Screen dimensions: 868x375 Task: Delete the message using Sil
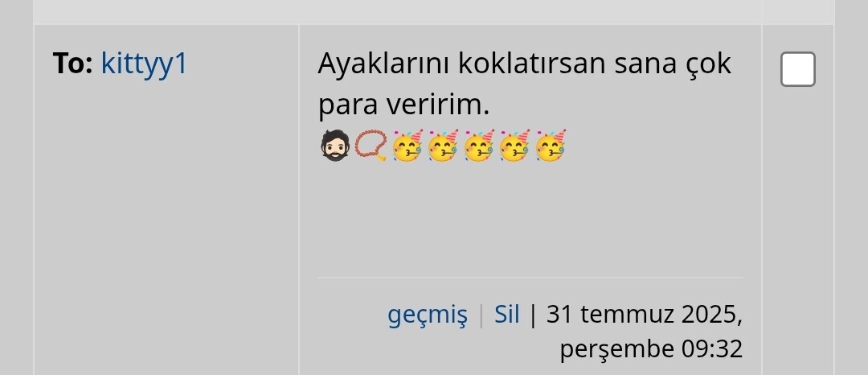507,314
